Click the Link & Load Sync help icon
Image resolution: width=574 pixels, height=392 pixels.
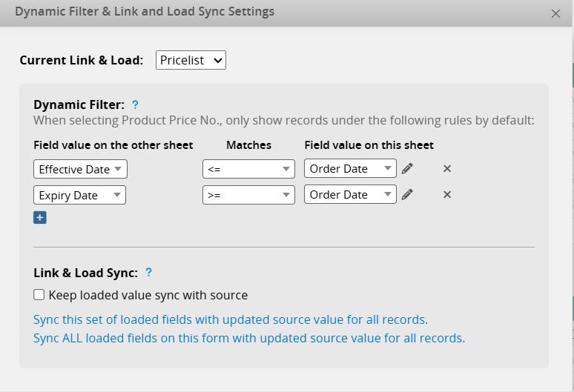pos(149,273)
